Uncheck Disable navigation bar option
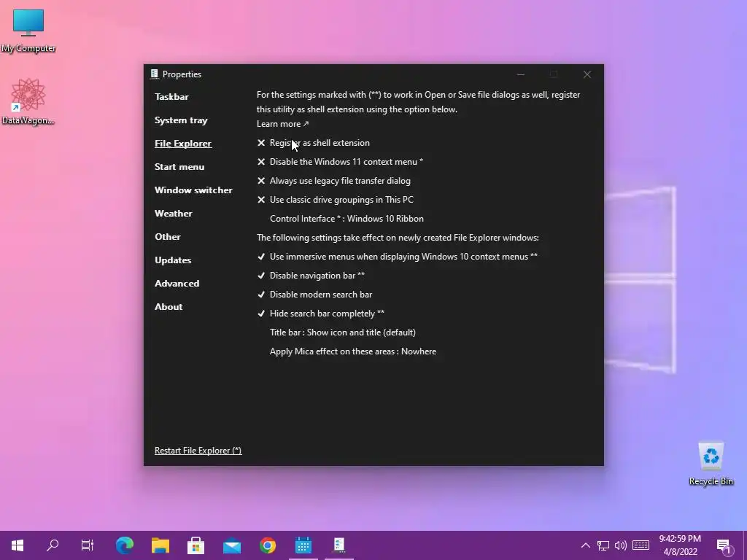The width and height of the screenshot is (747, 560). pos(311,276)
